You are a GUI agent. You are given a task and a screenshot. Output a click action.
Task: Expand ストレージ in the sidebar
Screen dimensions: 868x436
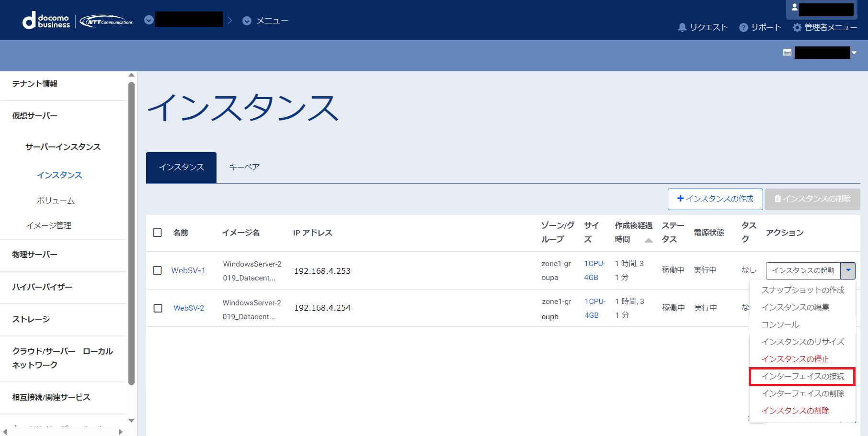pos(31,319)
